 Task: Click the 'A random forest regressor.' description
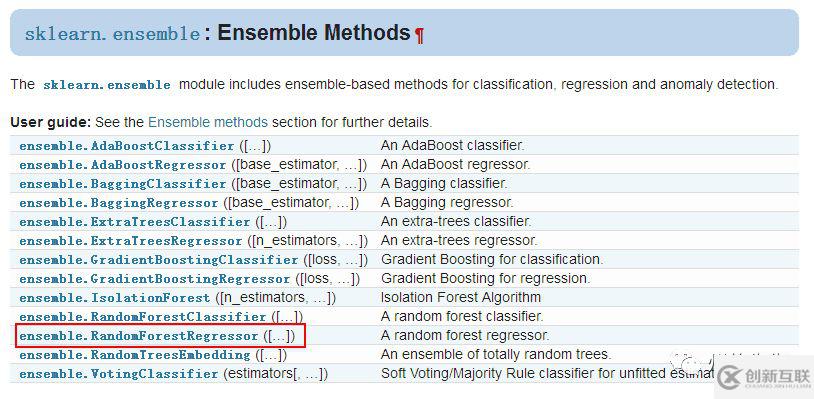tap(465, 336)
